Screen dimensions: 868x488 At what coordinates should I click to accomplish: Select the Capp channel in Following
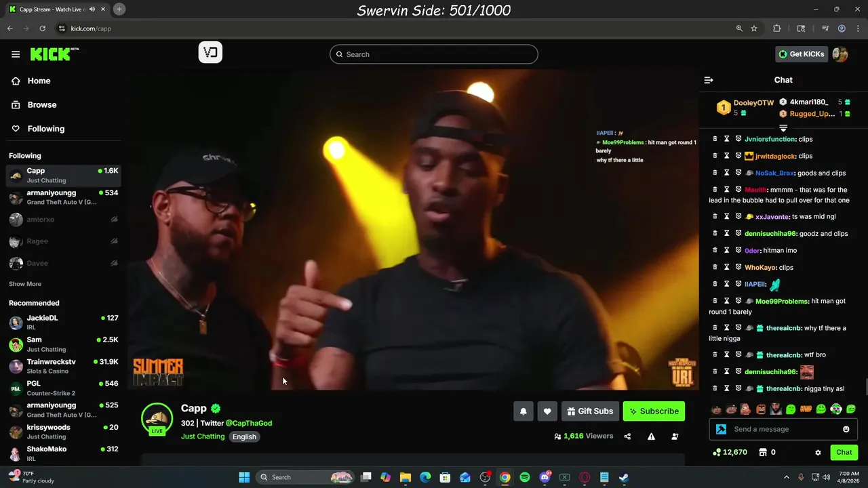(x=63, y=176)
